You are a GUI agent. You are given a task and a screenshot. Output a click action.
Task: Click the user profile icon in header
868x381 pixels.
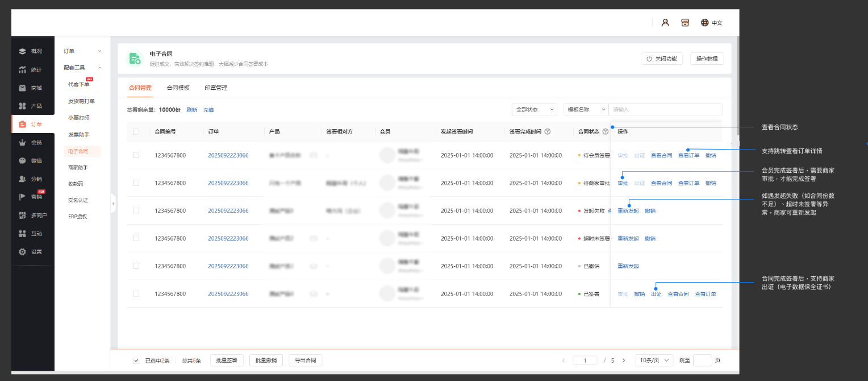click(x=665, y=23)
